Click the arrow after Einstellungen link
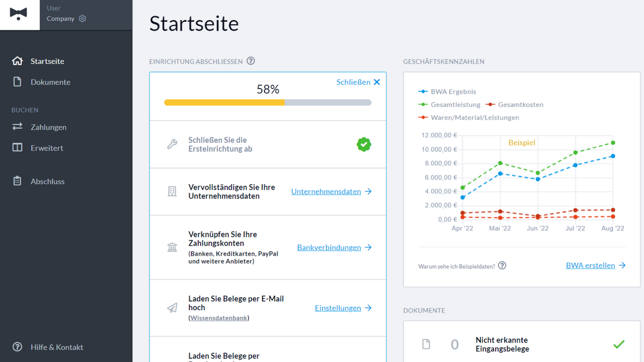Screen dimensions: 644x362 click(368, 308)
